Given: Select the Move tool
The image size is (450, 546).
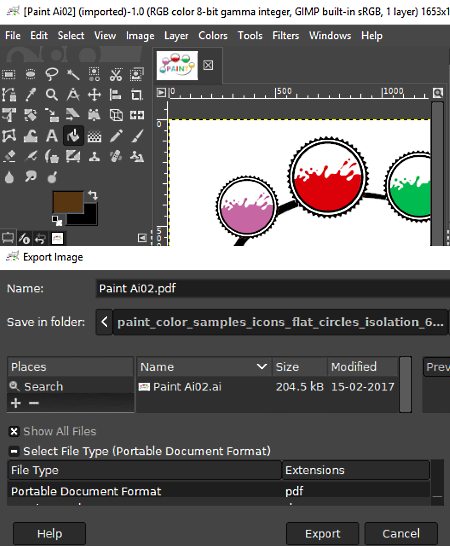Looking at the screenshot, I should tap(94, 95).
